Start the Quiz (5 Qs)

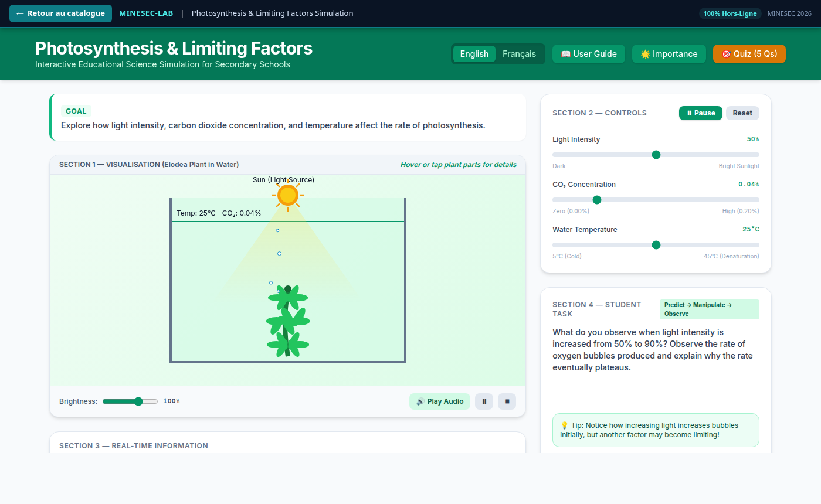pyautogui.click(x=749, y=54)
